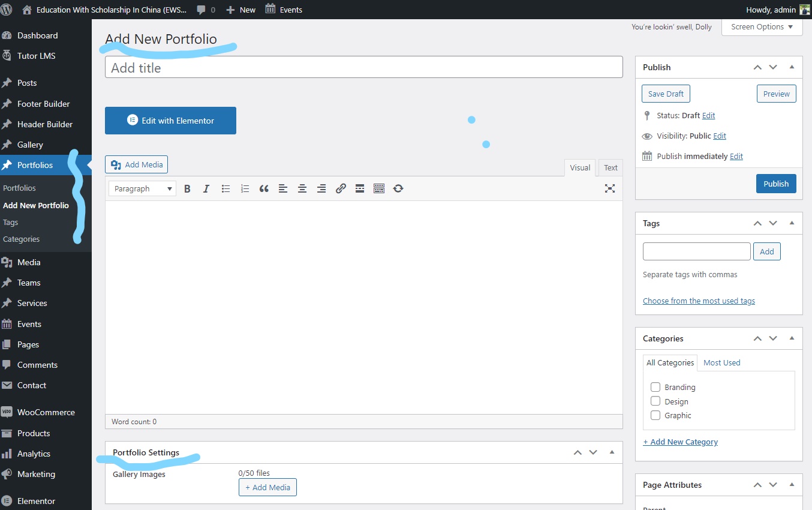Collapse the Tags panel
Viewport: 812px width, 510px height.
click(x=792, y=223)
